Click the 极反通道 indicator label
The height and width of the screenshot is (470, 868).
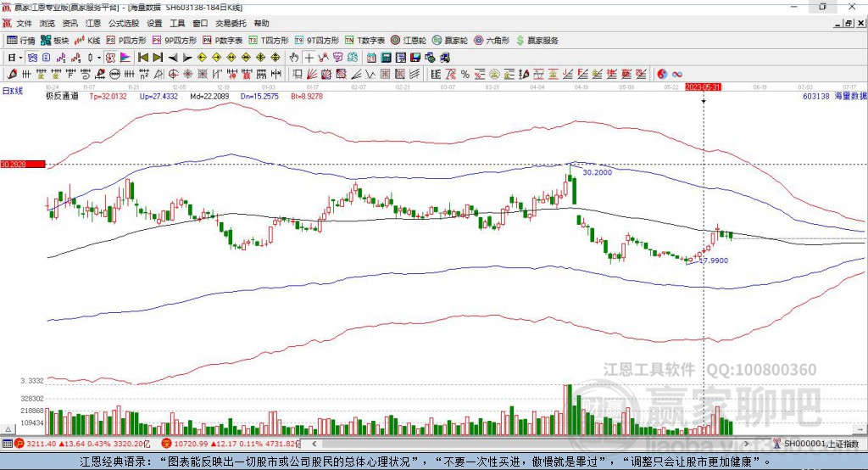[62, 96]
